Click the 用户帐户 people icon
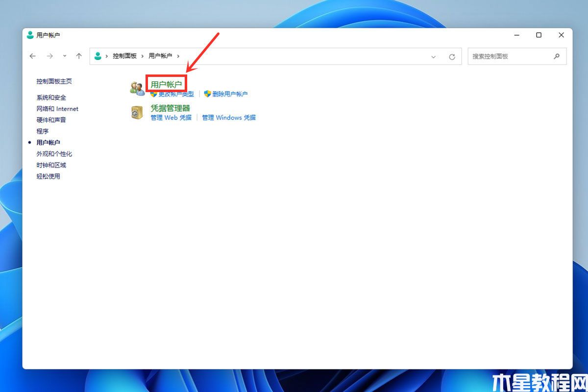 click(137, 88)
